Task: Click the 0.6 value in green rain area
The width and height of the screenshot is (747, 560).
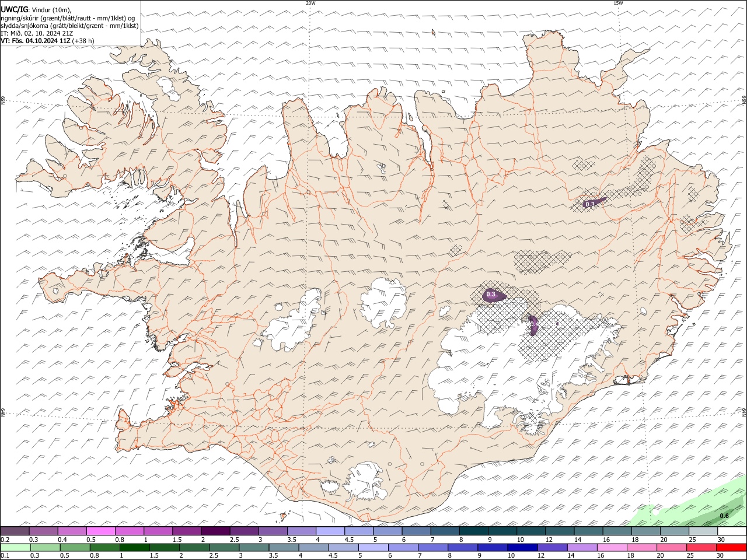Action: (724, 516)
